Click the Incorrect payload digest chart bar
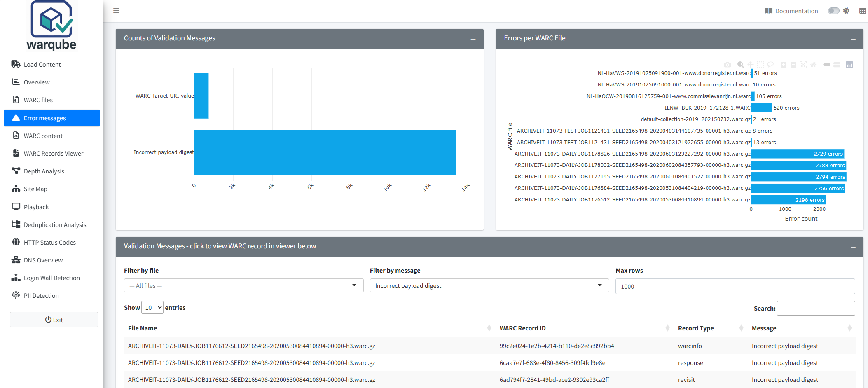This screenshot has width=868, height=388. pos(325,152)
